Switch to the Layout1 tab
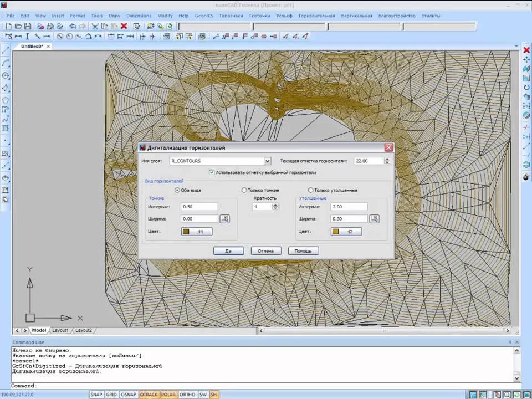Image resolution: width=532 pixels, height=399 pixels. click(x=60, y=330)
